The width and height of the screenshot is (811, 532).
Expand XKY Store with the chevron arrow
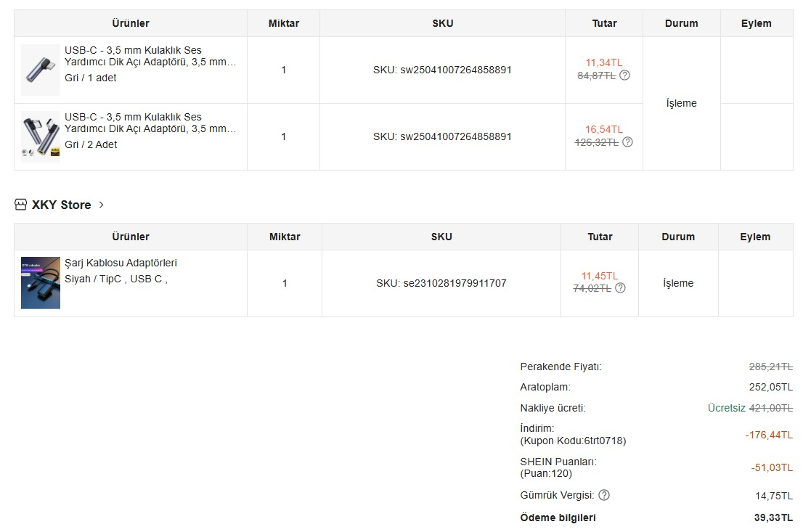coord(101,205)
